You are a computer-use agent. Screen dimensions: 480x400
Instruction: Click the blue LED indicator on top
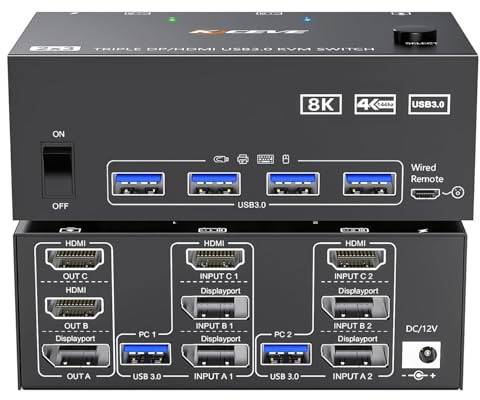[x=307, y=20]
